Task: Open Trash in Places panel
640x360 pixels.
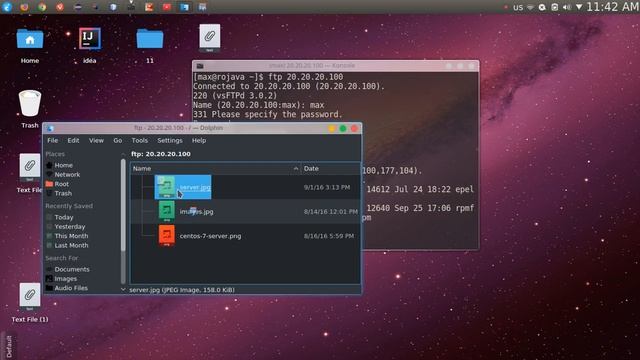Action: pyautogui.click(x=63, y=193)
